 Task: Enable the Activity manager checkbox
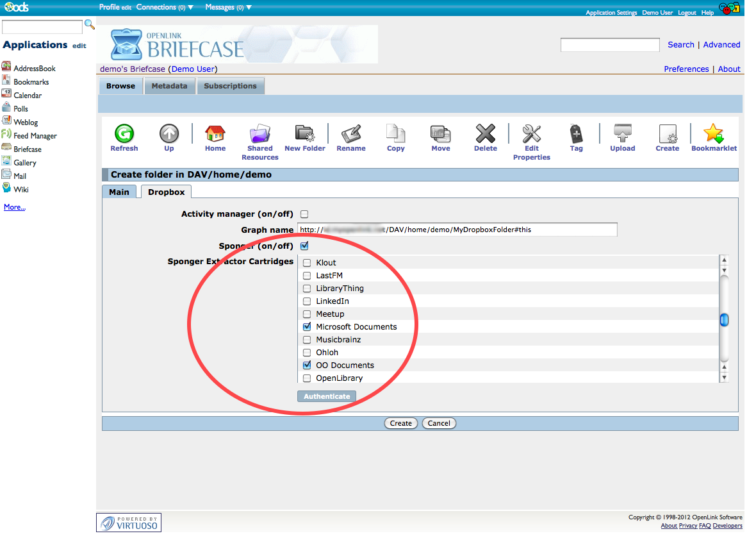click(305, 214)
